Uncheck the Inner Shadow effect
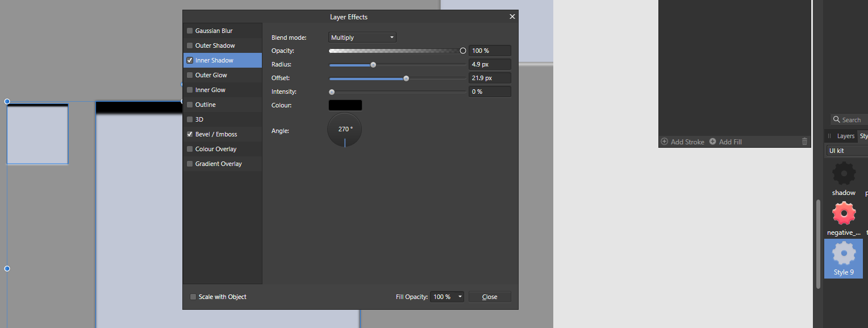The height and width of the screenshot is (328, 868). coord(190,60)
